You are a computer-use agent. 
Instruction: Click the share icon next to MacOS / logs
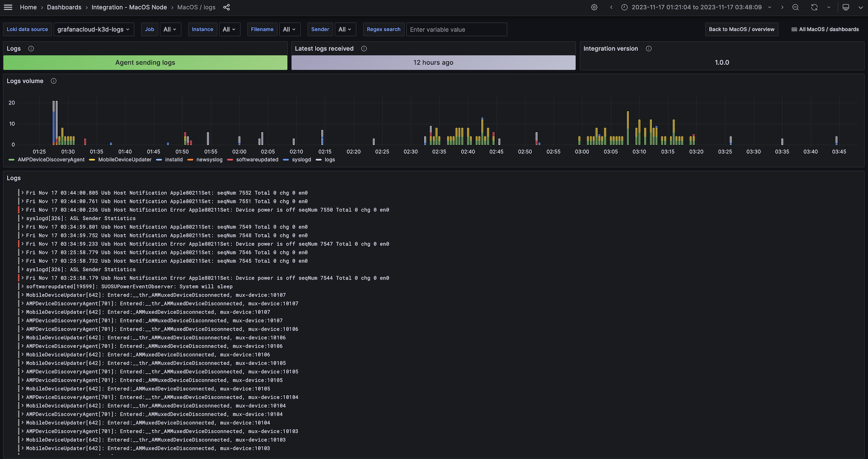point(226,7)
